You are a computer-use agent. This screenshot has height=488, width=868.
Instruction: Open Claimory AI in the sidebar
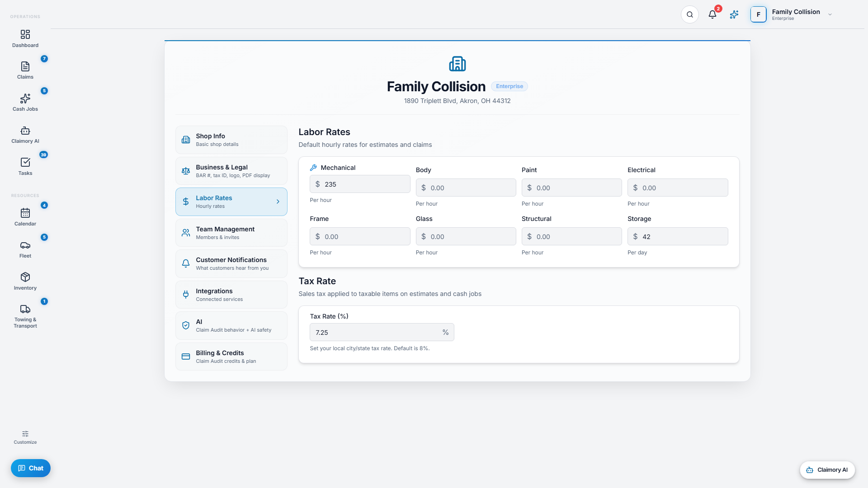[x=25, y=135]
